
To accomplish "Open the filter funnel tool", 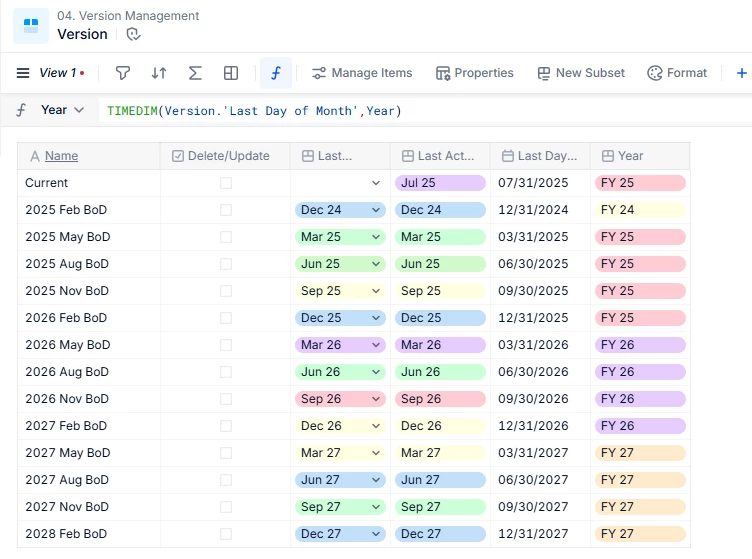I will point(123,73).
